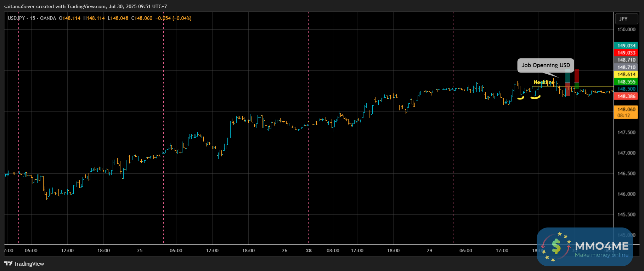Click the 147.000 price scale label
The width and height of the screenshot is (644, 271).
(626, 153)
